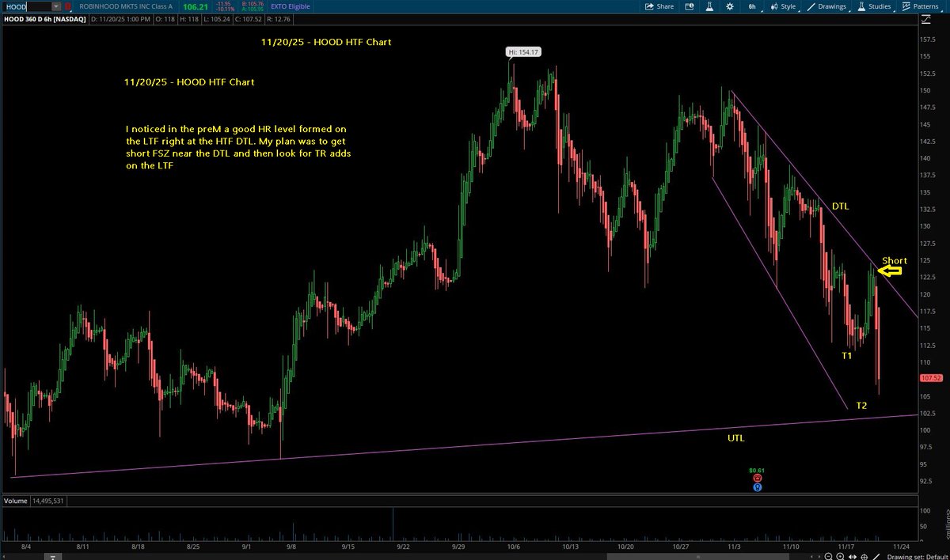Click the card-shaped icon next to Share

tap(688, 6)
